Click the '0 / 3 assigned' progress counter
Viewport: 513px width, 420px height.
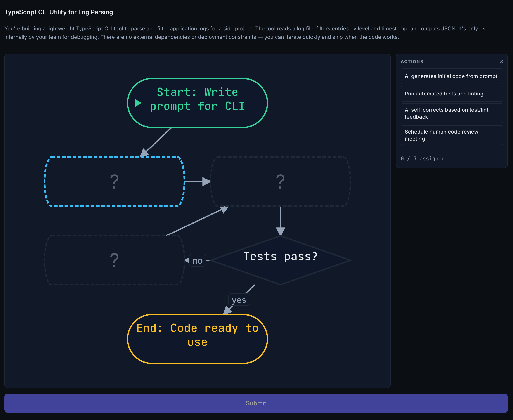pyautogui.click(x=423, y=159)
